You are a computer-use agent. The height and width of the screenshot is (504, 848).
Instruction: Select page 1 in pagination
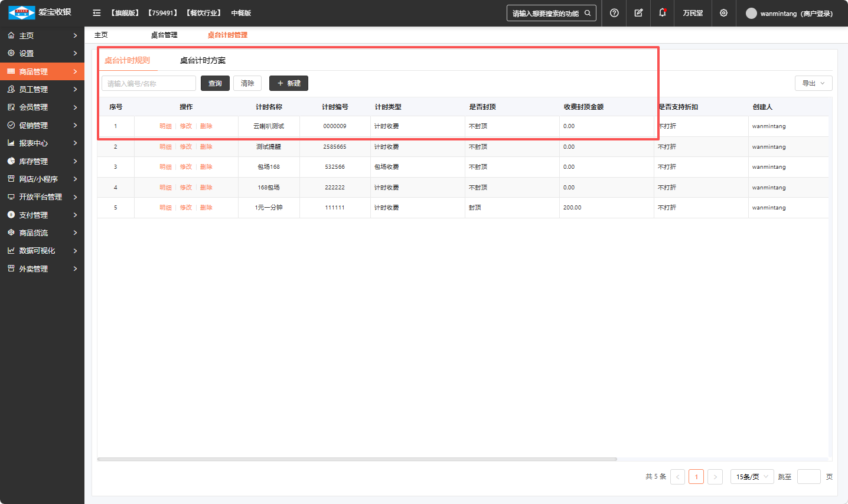pos(696,476)
